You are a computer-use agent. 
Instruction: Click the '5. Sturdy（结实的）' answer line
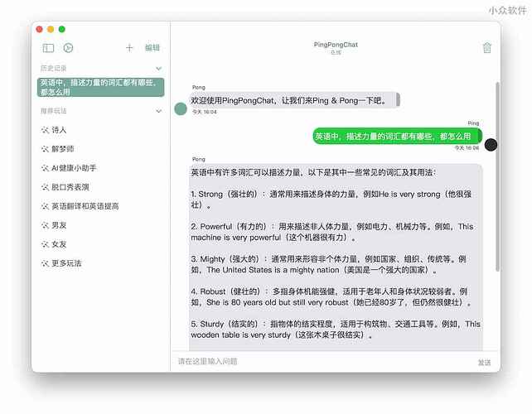(x=336, y=330)
